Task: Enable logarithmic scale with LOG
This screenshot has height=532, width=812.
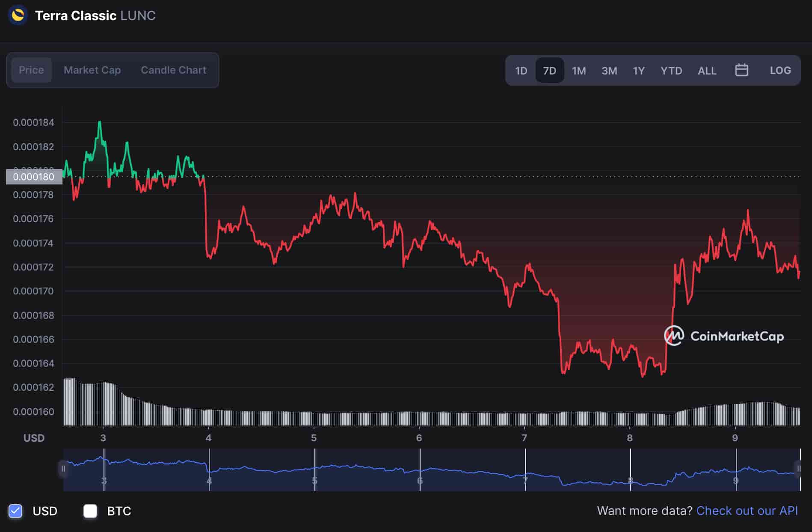Action: (x=780, y=70)
